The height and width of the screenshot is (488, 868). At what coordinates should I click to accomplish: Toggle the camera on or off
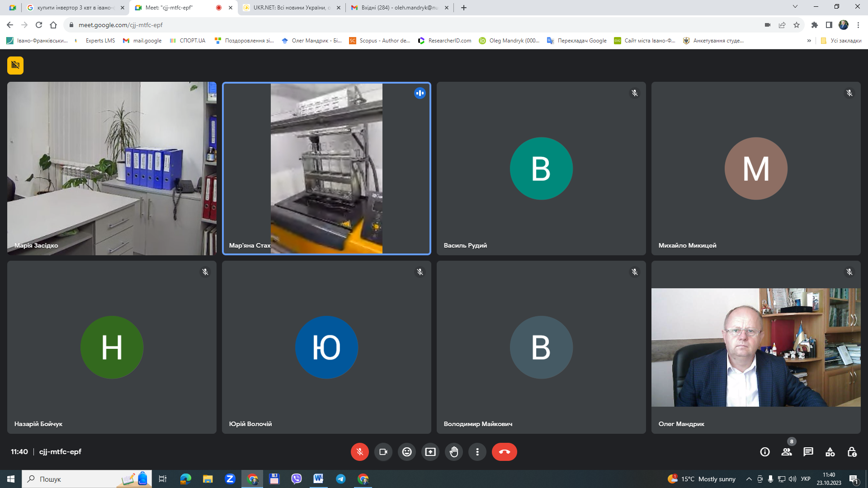pyautogui.click(x=383, y=452)
